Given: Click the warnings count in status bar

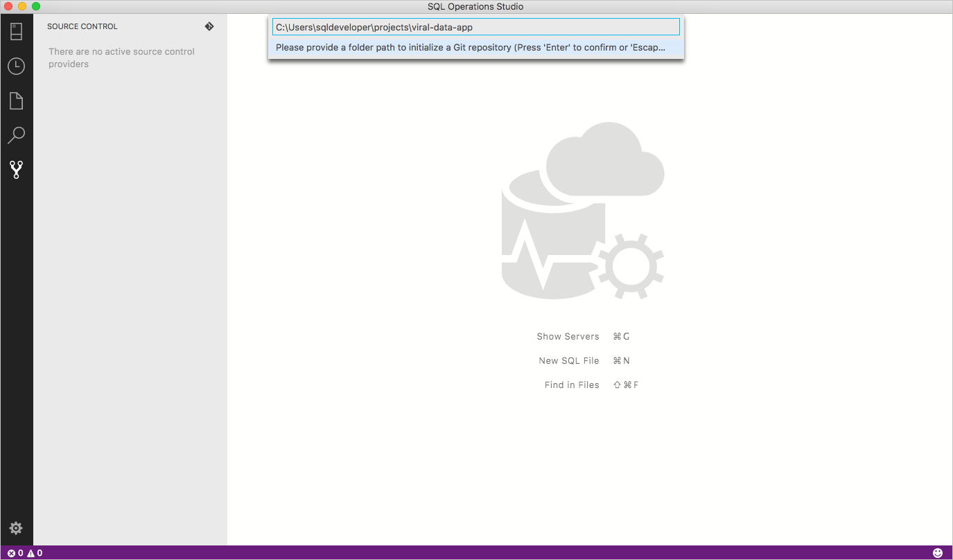Looking at the screenshot, I should (x=35, y=553).
